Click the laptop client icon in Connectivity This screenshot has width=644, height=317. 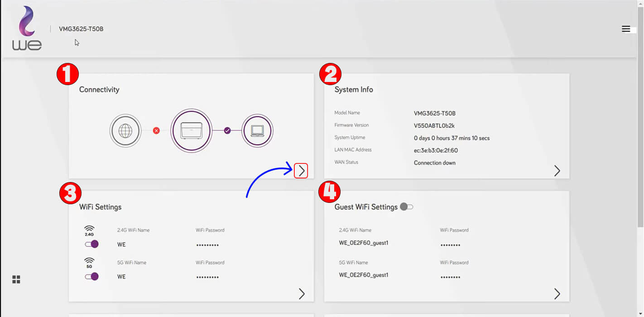(257, 131)
